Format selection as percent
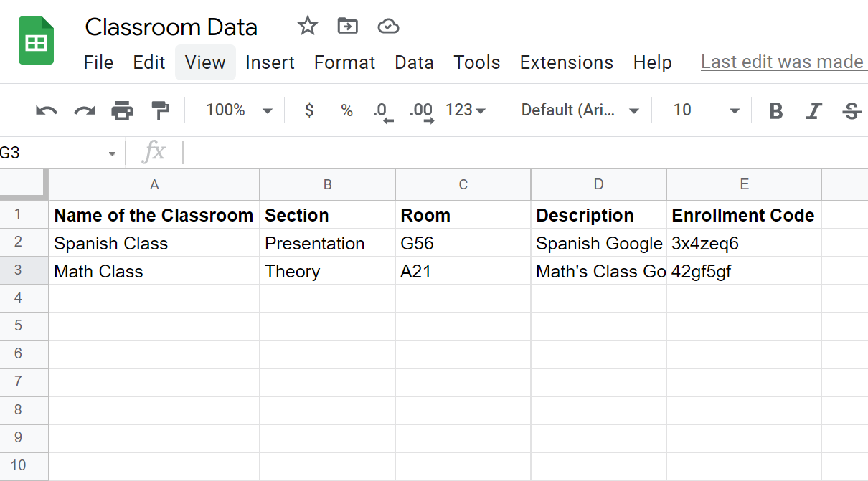 pos(346,110)
